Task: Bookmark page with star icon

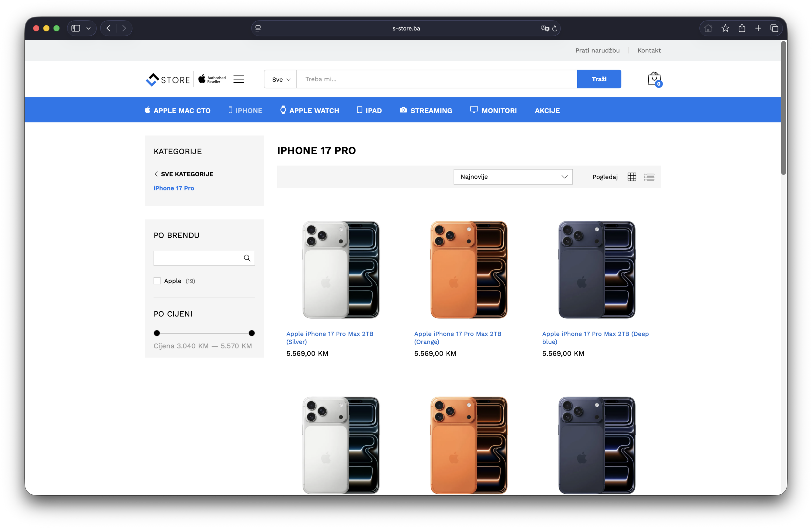Action: click(725, 28)
